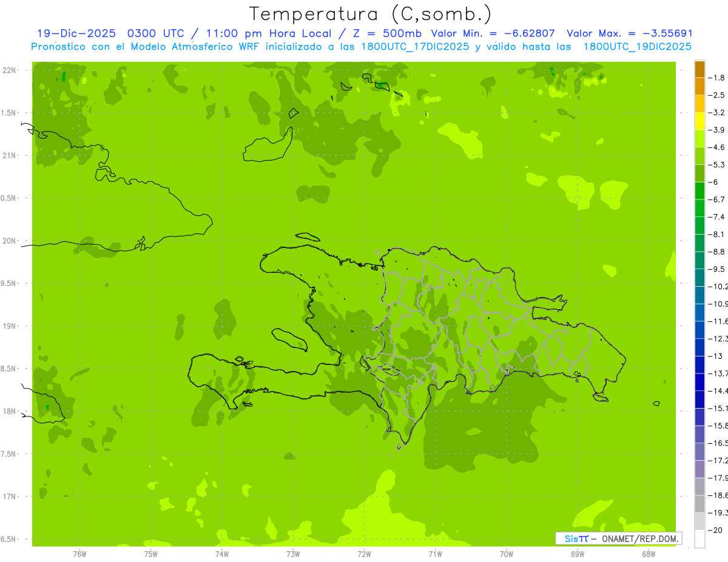Pick the olive-green swatch between -5.3 and -6
728x562 pixels.
tap(699, 173)
